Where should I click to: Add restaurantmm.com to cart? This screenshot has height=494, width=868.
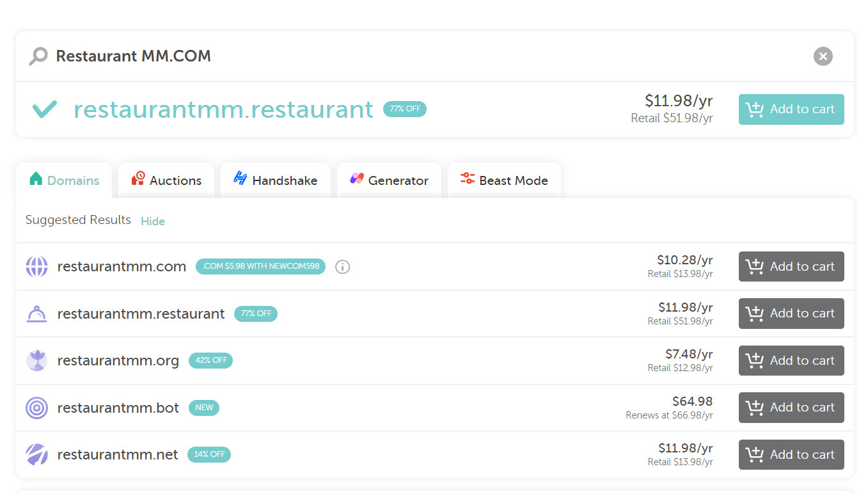[x=791, y=267]
